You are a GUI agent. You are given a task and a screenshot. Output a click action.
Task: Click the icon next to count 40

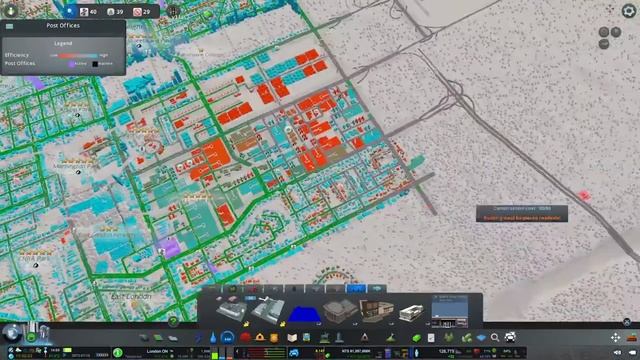click(84, 12)
